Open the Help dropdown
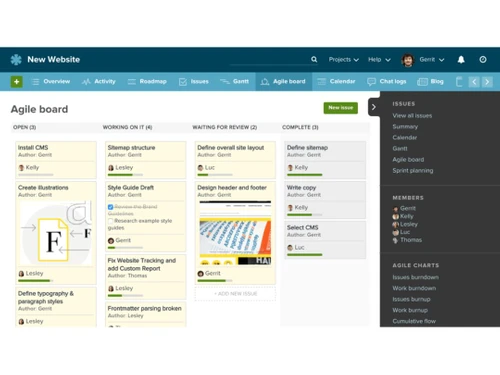This screenshot has height=375, width=500. pos(379,60)
